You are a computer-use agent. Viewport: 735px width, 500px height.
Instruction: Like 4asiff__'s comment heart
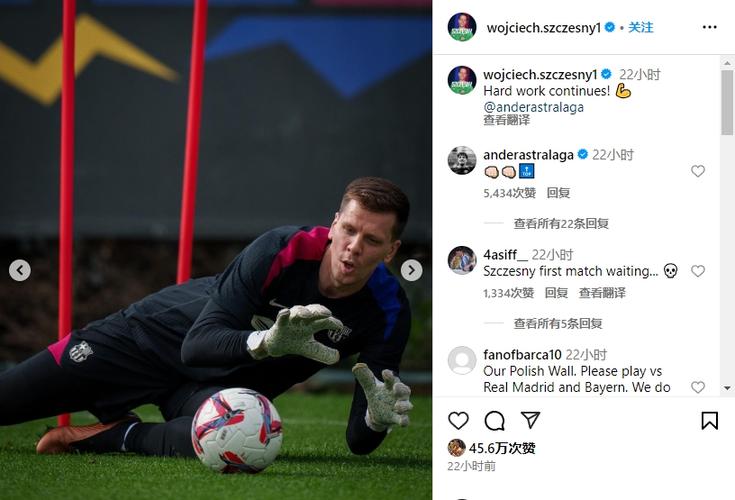pyautogui.click(x=698, y=271)
